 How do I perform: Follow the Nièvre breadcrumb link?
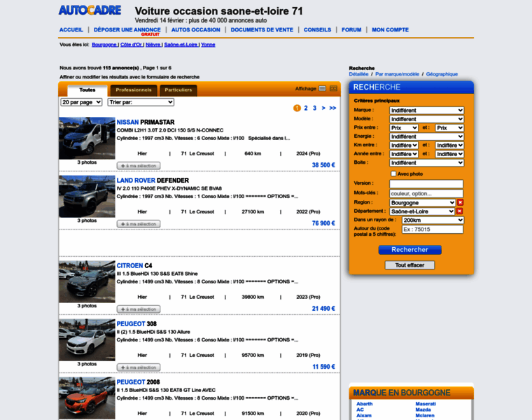coord(153,45)
